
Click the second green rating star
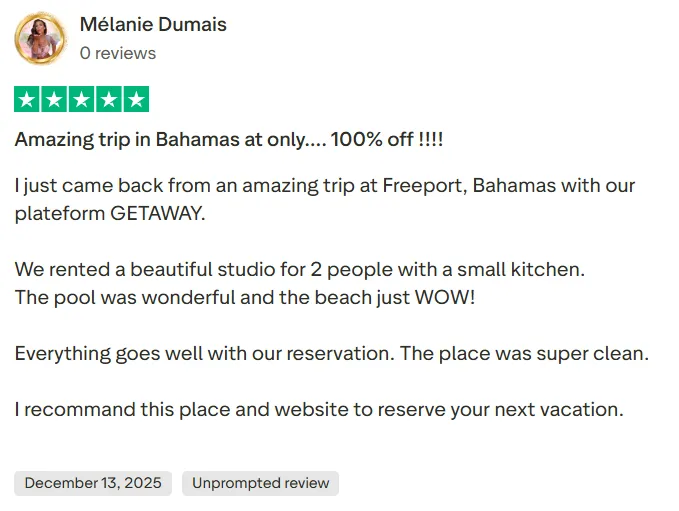click(x=54, y=99)
